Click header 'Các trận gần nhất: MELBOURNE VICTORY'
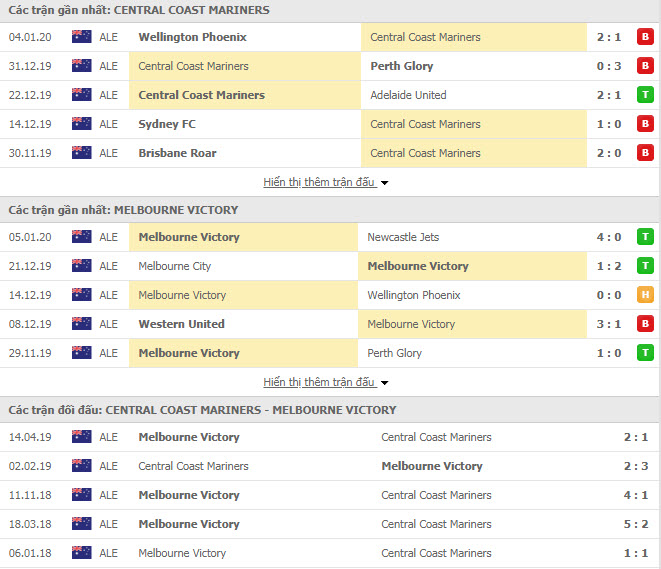Image resolution: width=661 pixels, height=569 pixels. pos(124,210)
